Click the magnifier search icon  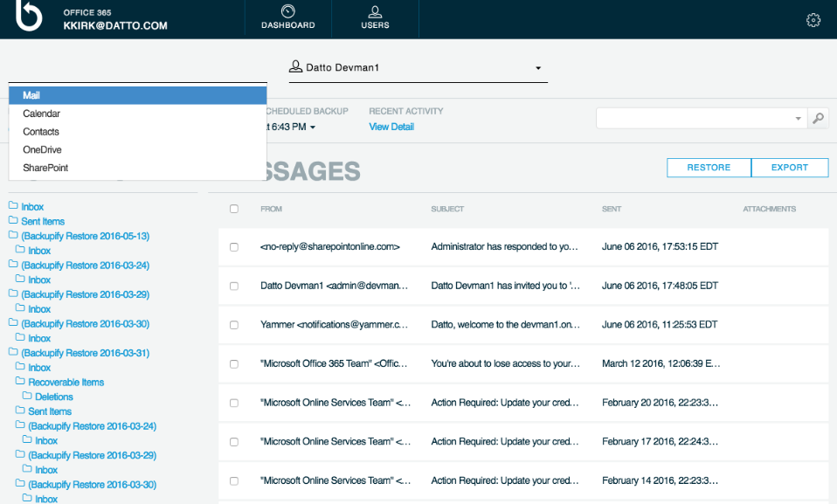818,118
